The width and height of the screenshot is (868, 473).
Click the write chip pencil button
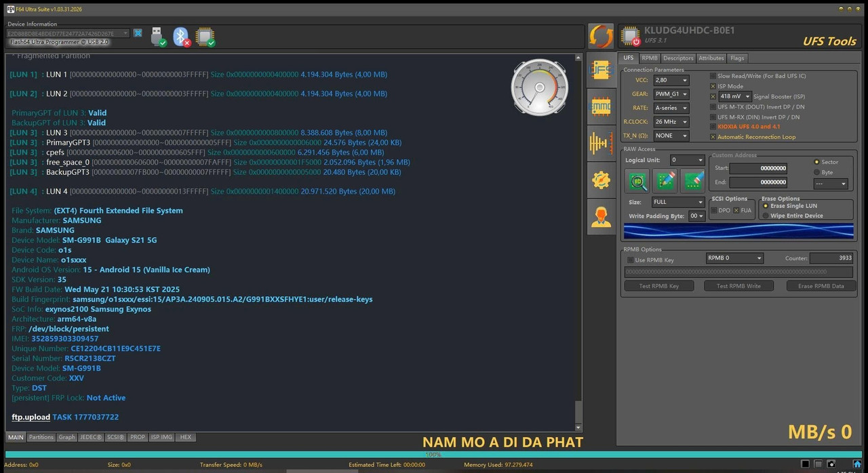pyautogui.click(x=665, y=180)
